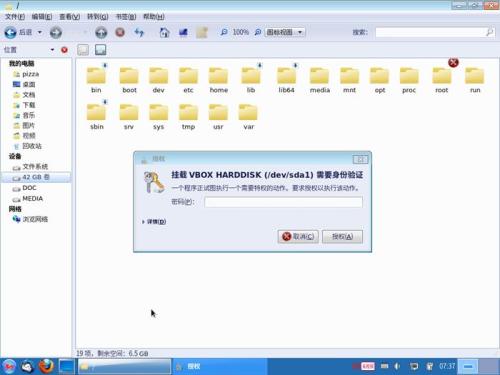Image resolution: width=500 pixels, height=375 pixels.
Task: Close the sidebar with the red X
Action: click(64, 50)
